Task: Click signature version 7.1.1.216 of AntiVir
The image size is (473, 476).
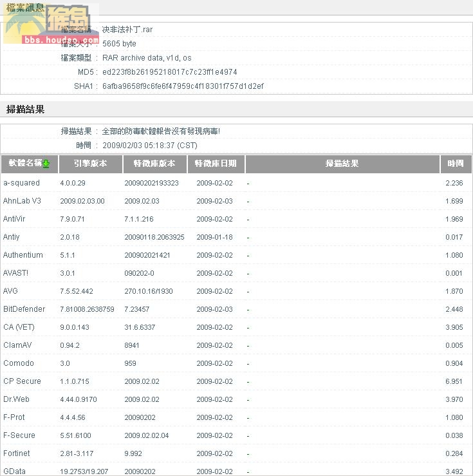Action: click(139, 219)
